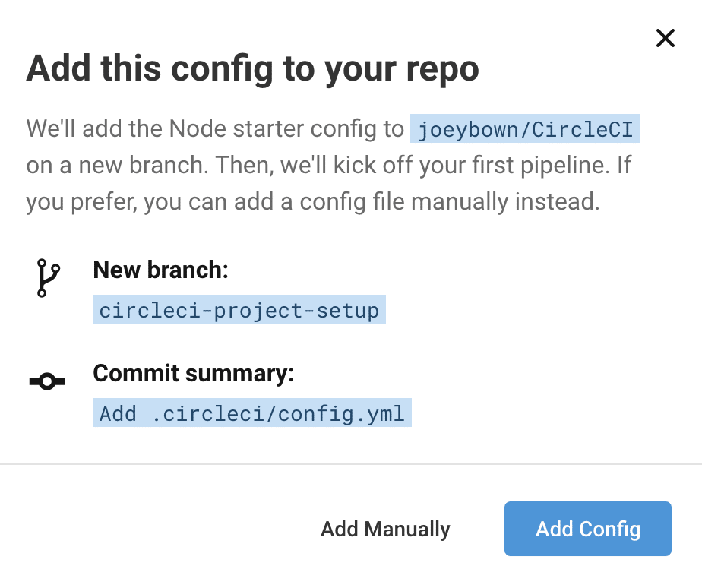The height and width of the screenshot is (588, 702).
Task: Click the "Commit summary:" label
Action: (193, 373)
